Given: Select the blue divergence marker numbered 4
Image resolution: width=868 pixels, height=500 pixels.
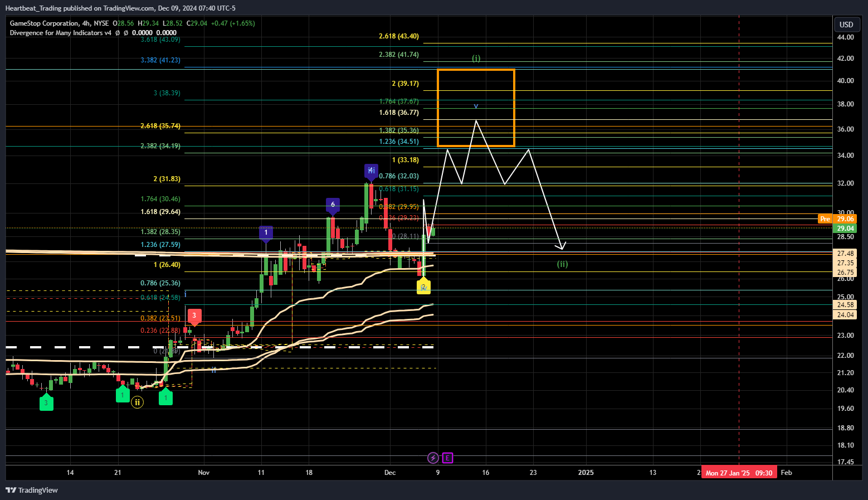Looking at the screenshot, I should [371, 172].
